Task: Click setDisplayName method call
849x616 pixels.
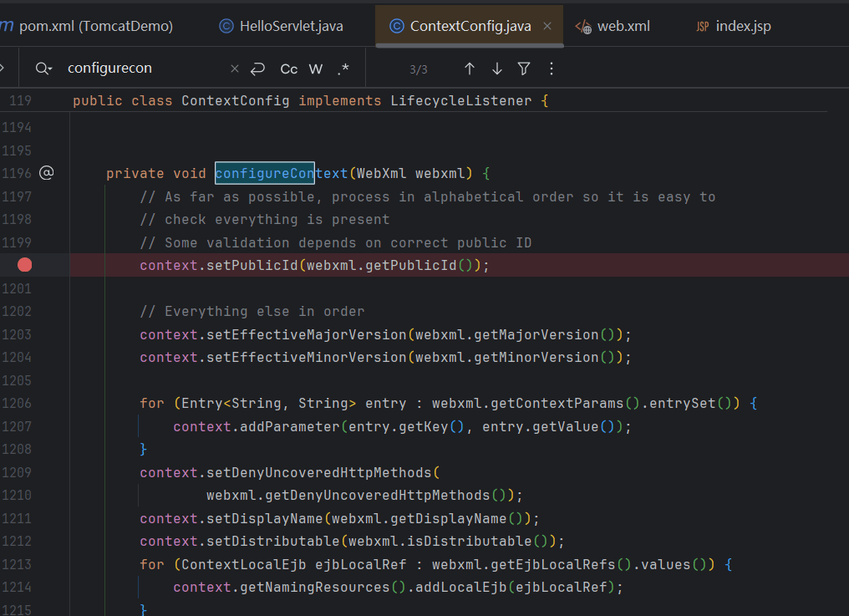Action: pyautogui.click(x=265, y=519)
